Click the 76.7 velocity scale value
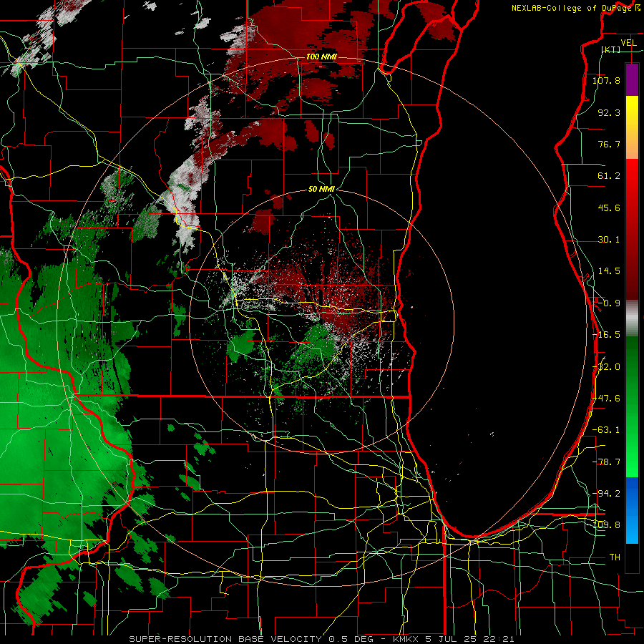Image resolution: width=644 pixels, height=644 pixels. tap(609, 144)
